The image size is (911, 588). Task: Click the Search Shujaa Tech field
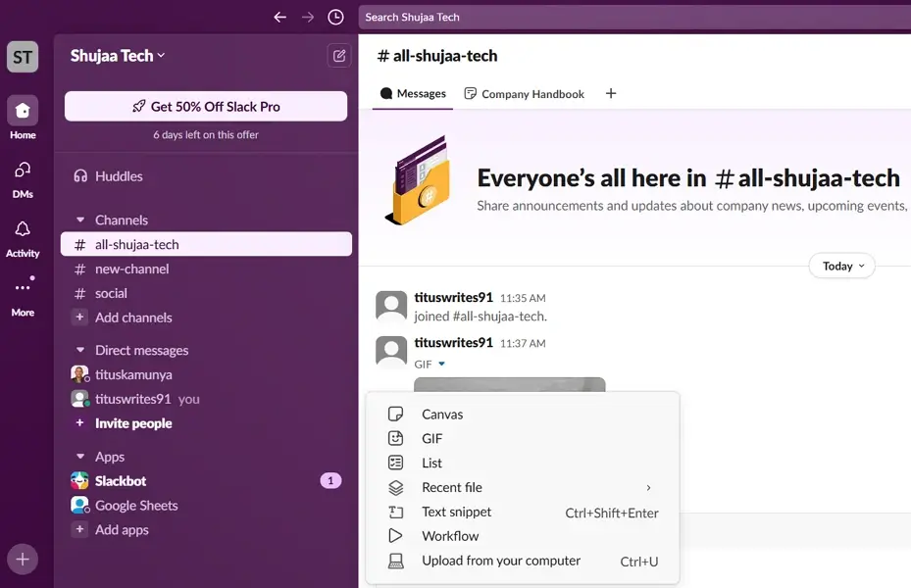(634, 18)
